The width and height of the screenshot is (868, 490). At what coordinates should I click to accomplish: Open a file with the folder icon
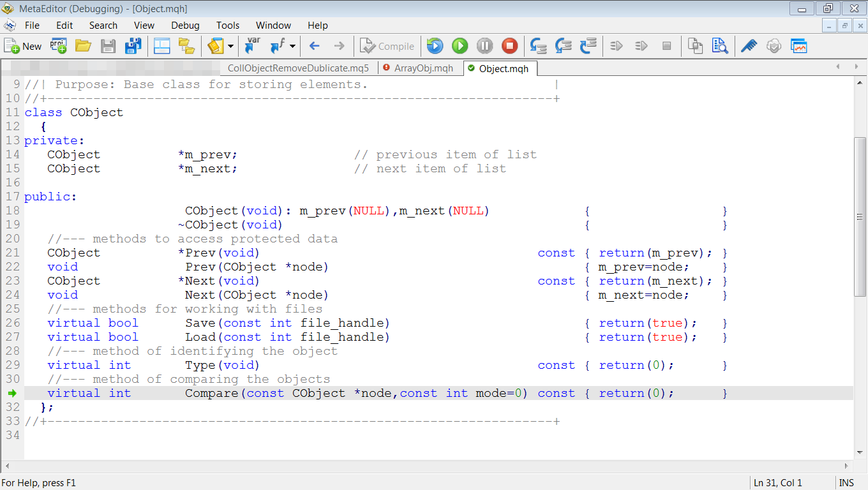tap(83, 46)
